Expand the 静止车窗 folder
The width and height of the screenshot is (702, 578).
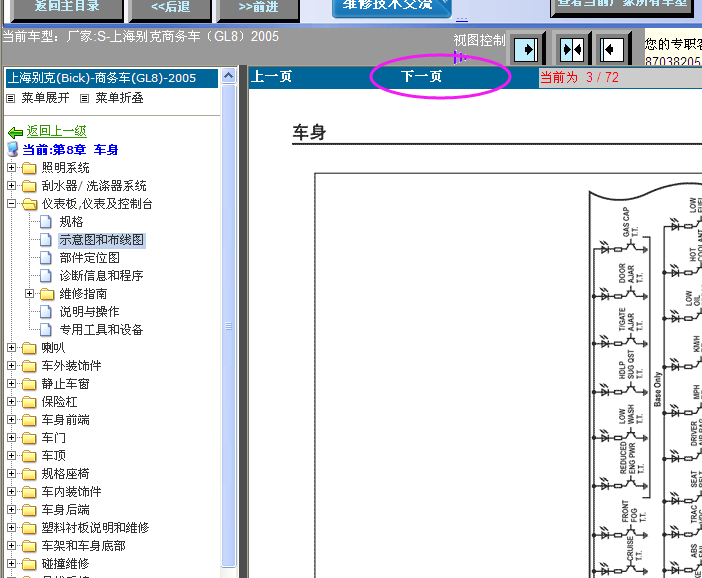tap(12, 384)
